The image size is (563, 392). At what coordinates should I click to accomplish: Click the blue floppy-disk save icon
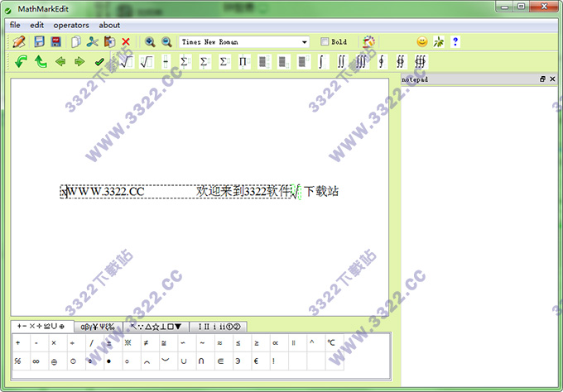[x=39, y=41]
